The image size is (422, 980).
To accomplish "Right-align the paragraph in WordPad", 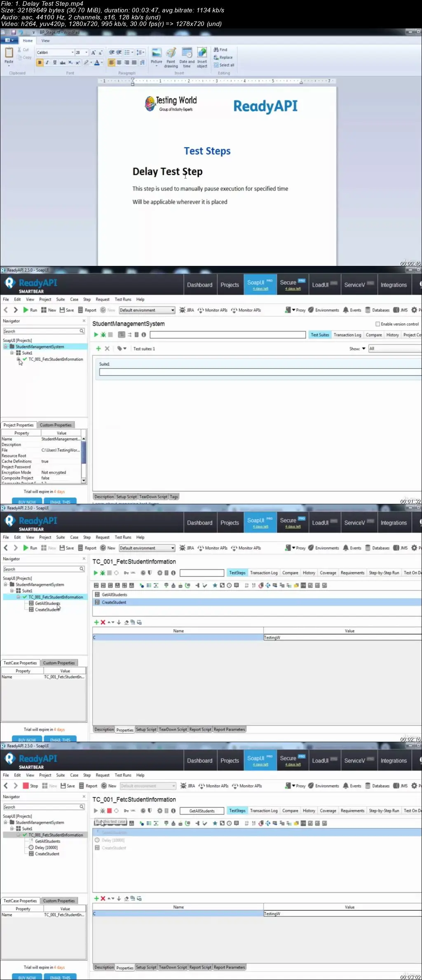I will click(x=127, y=63).
